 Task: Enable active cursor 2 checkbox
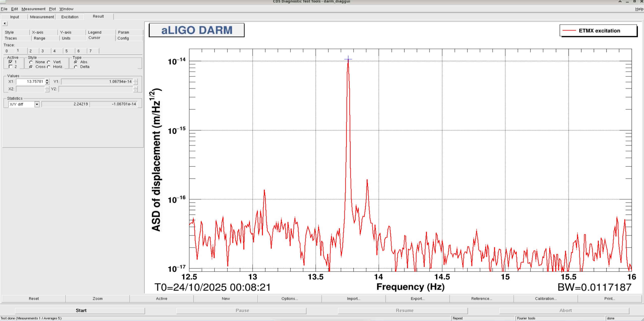tap(11, 67)
